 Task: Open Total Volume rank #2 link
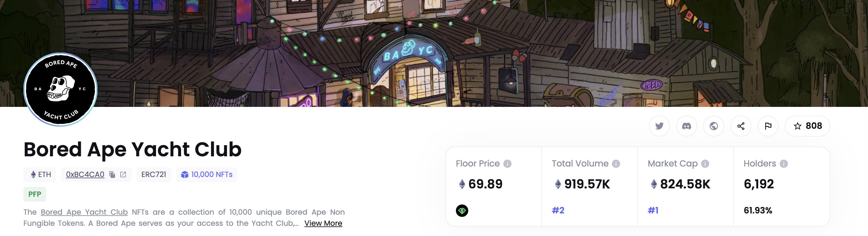point(558,211)
